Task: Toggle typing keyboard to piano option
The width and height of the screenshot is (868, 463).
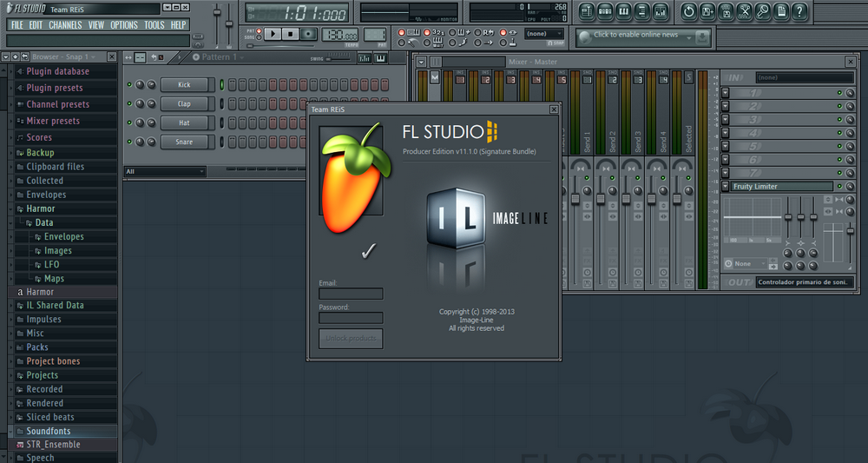Action: pos(402,32)
